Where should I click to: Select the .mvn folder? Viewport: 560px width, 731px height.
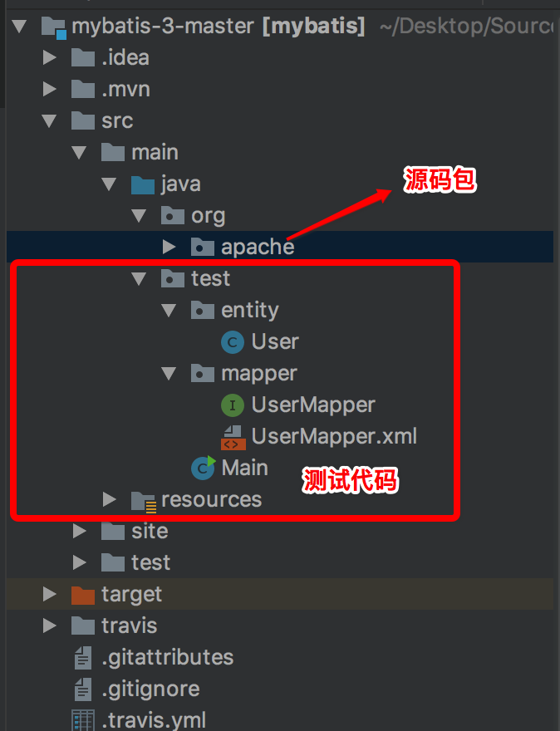(x=125, y=89)
